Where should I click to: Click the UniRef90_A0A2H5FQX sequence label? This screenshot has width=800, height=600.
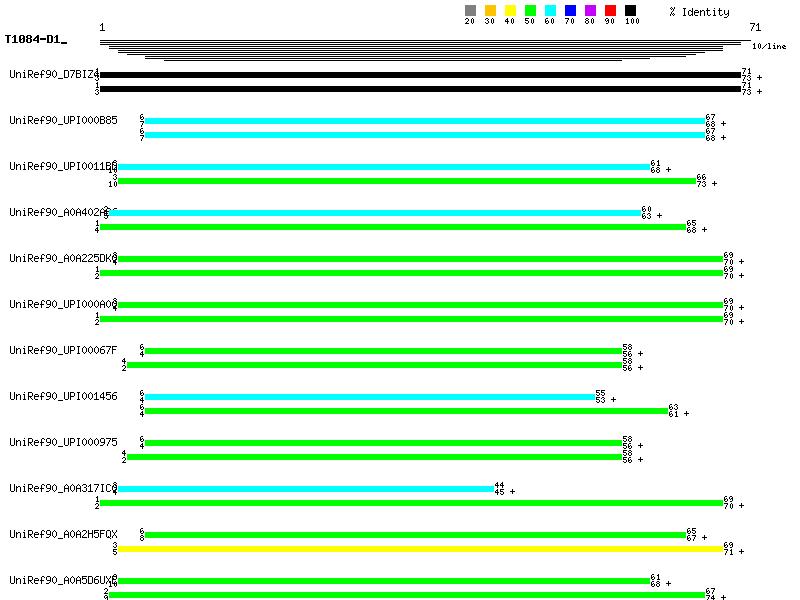(63, 534)
